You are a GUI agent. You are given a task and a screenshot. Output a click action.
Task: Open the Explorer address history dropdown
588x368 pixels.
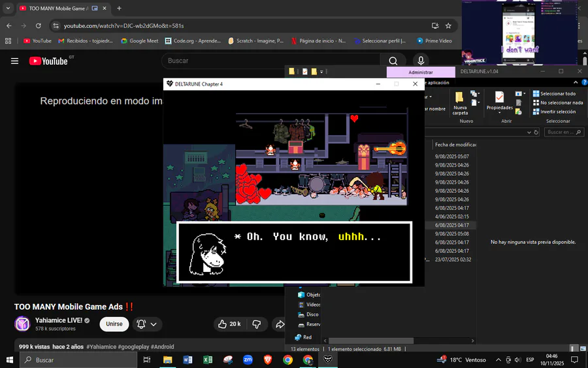point(529,132)
